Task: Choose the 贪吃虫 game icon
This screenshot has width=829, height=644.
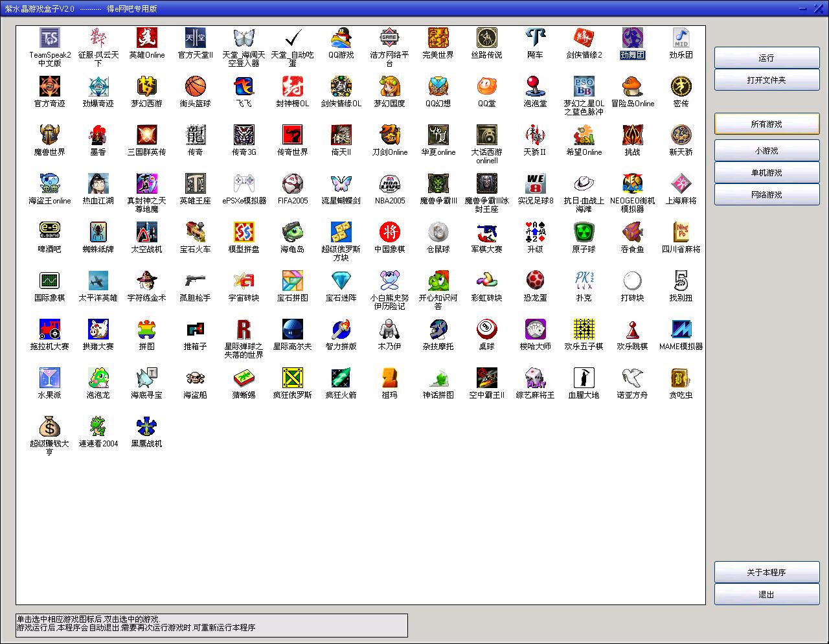Action: click(681, 378)
